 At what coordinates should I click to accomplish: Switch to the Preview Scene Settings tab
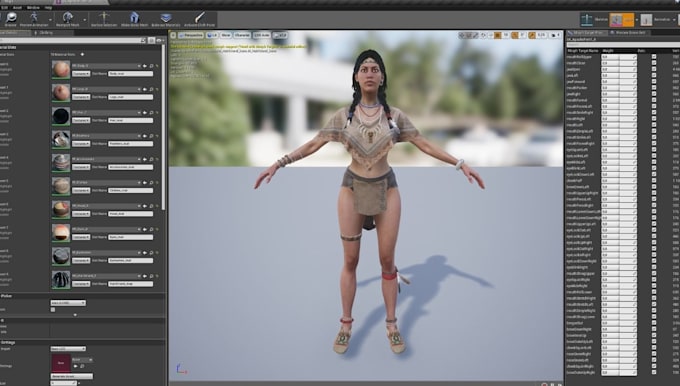tap(630, 33)
